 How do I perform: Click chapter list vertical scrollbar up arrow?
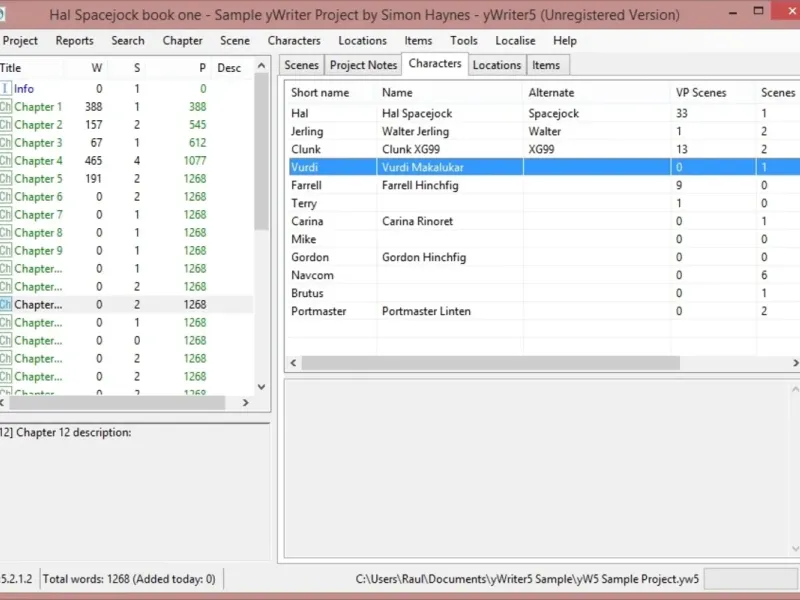[261, 66]
